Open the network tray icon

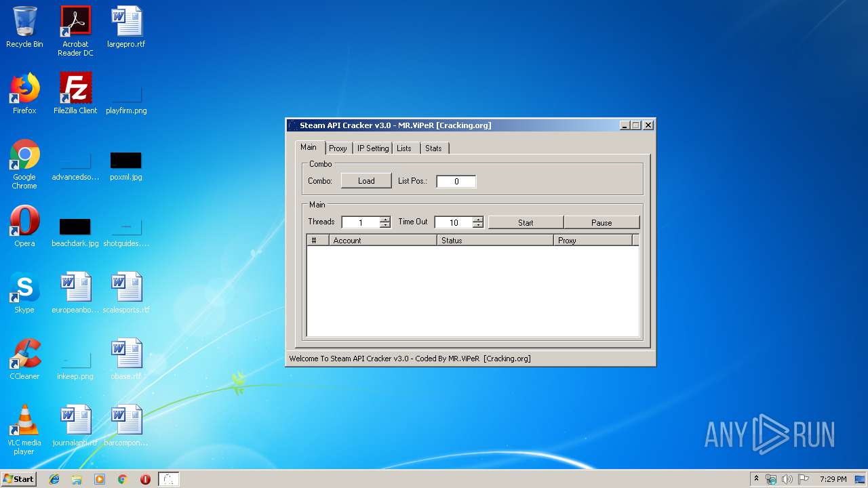tap(771, 479)
